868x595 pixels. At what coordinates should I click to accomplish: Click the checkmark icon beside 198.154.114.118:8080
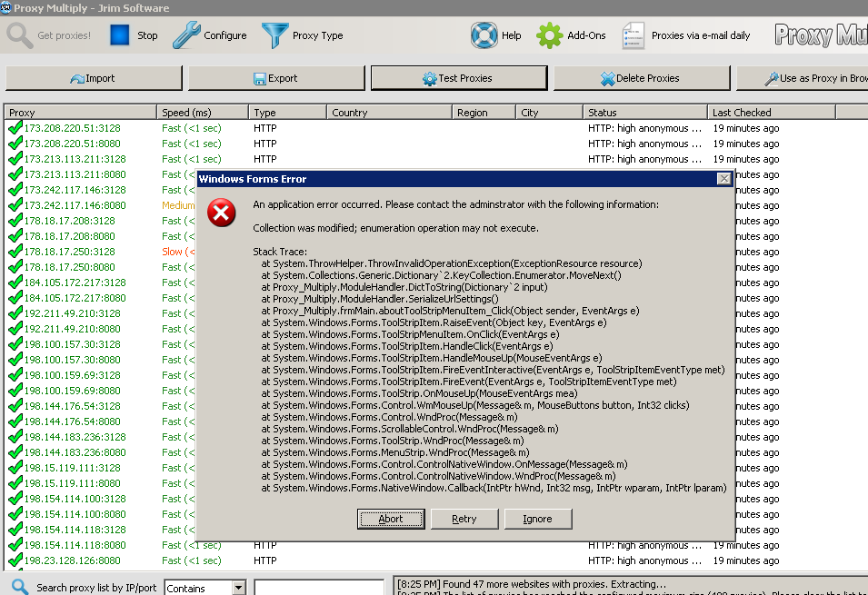tap(15, 545)
